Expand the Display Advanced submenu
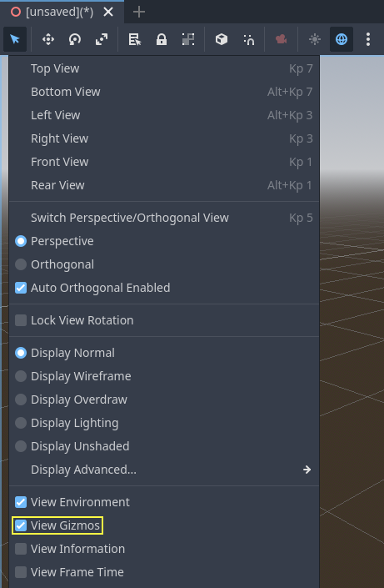The height and width of the screenshot is (588, 384). tap(164, 470)
